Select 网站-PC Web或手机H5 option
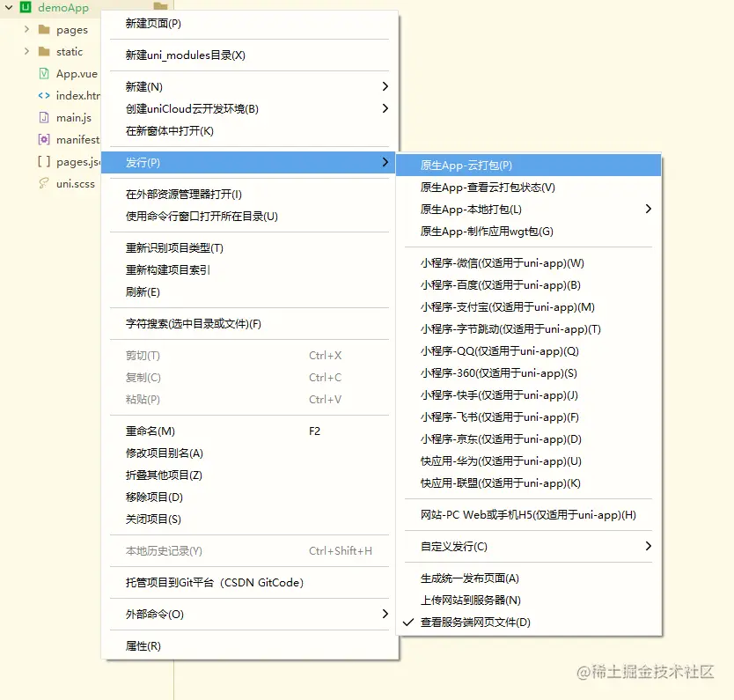The height and width of the screenshot is (700, 734). pos(529,515)
